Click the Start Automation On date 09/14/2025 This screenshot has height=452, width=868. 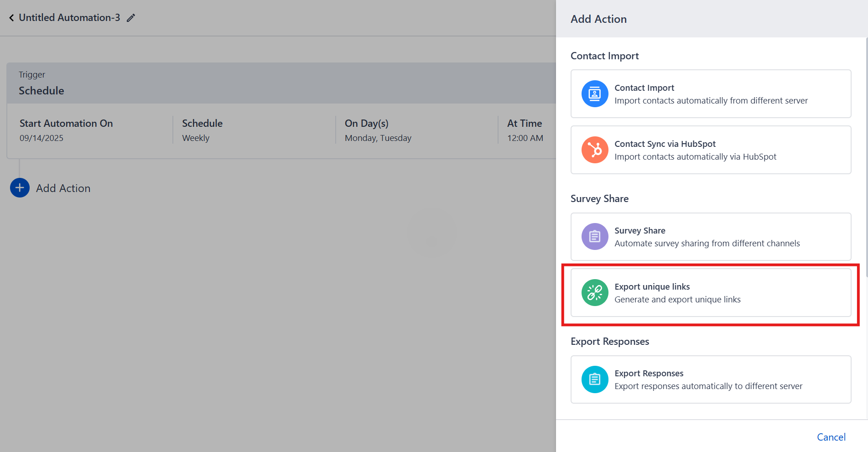[42, 138]
